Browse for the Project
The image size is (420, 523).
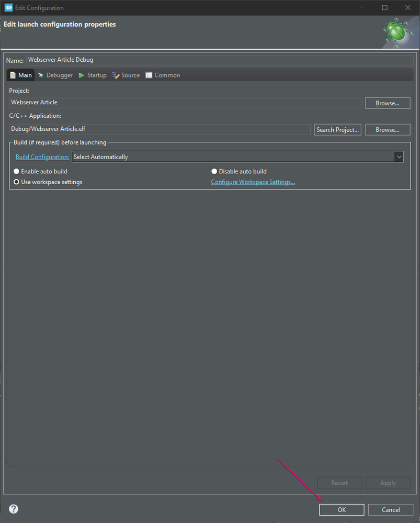[388, 103]
